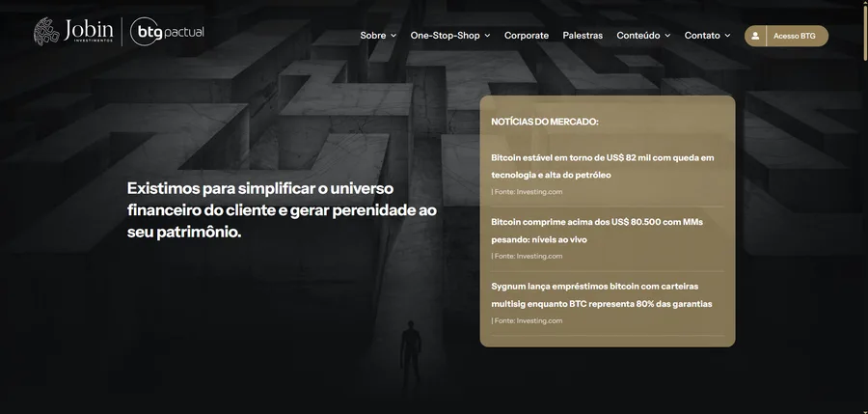This screenshot has height=414, width=868.
Task: Open news Bitcoin comprime acima dos US$ 80.500
Action: (x=597, y=231)
